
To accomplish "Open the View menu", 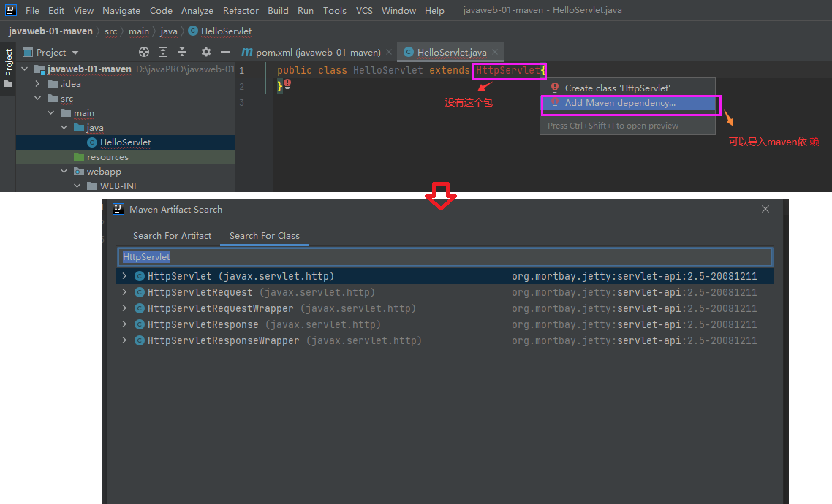I will pyautogui.click(x=83, y=11).
